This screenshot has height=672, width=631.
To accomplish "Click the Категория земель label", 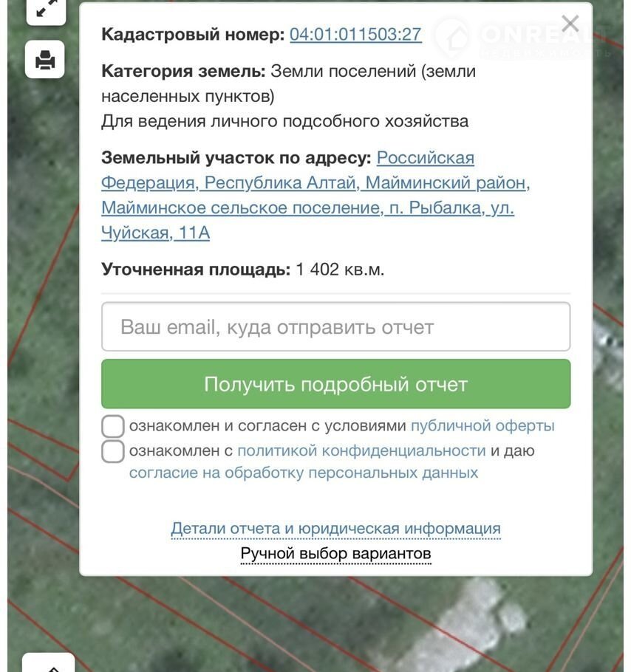I will tap(183, 72).
